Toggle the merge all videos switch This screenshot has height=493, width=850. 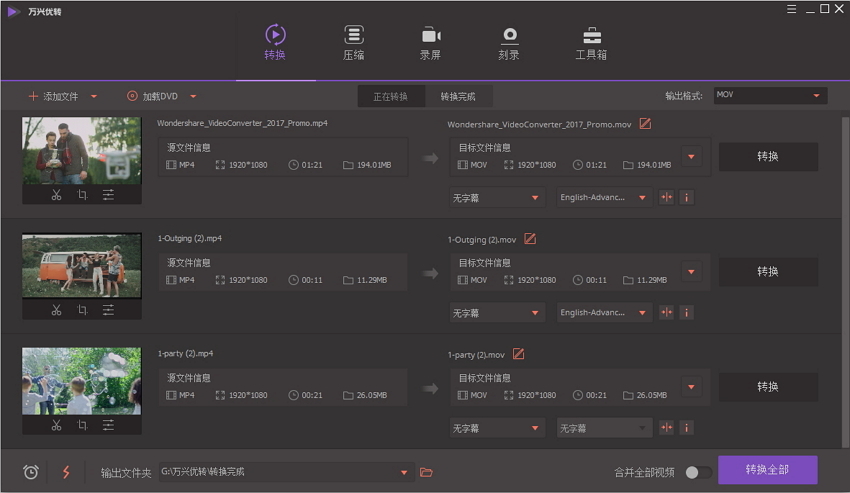pyautogui.click(x=698, y=472)
